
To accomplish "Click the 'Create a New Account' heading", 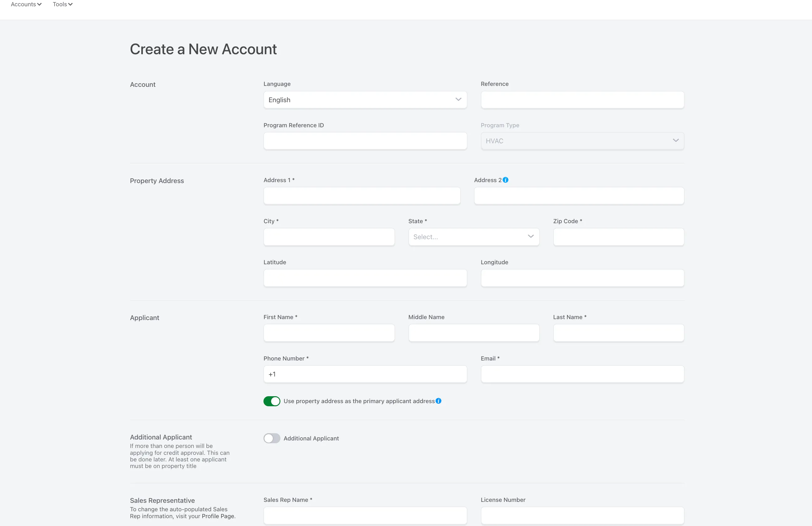I will pyautogui.click(x=203, y=49).
